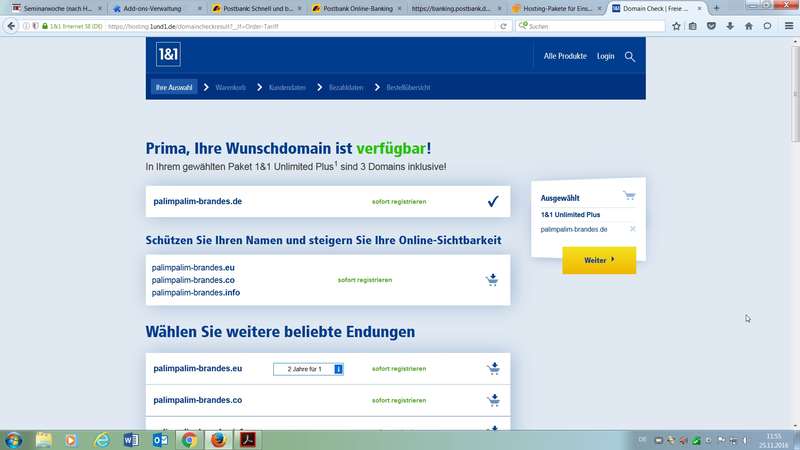Click the cart icon in Ausgewählt panel

pyautogui.click(x=628, y=196)
